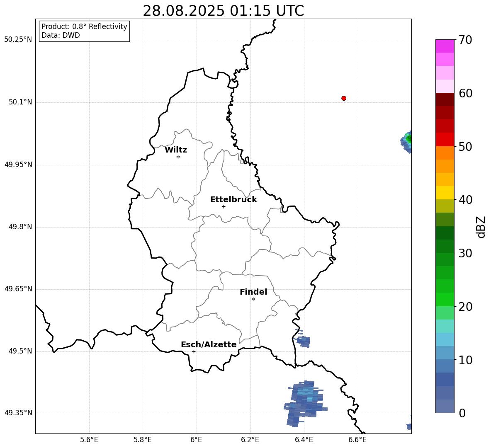
Task: Click the dark maroon colorbar segment below 60
Action: [x=445, y=99]
